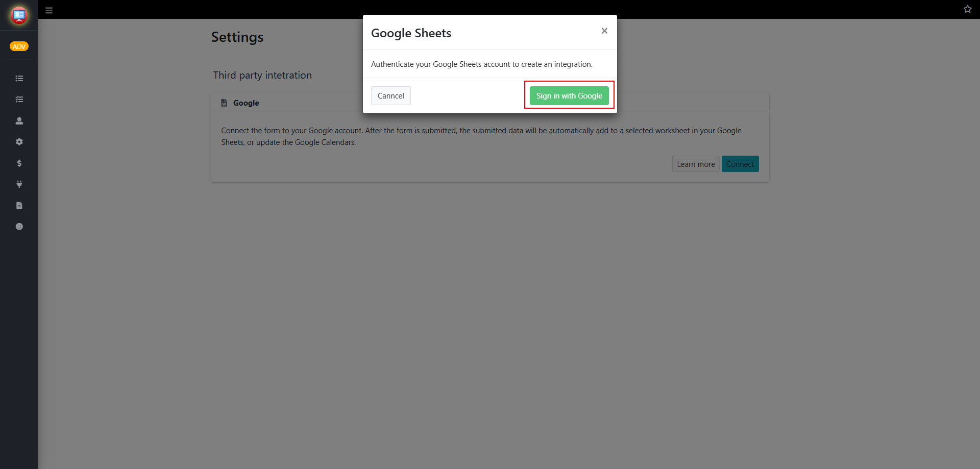
Task: Open the checklist tasks icon in sidebar
Action: point(19,100)
